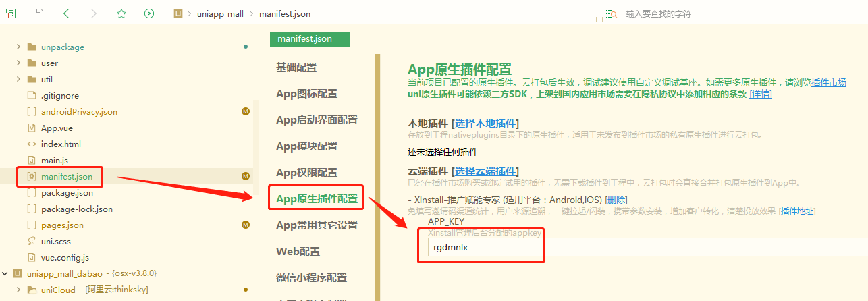Click the search icon in find box

tap(611, 13)
